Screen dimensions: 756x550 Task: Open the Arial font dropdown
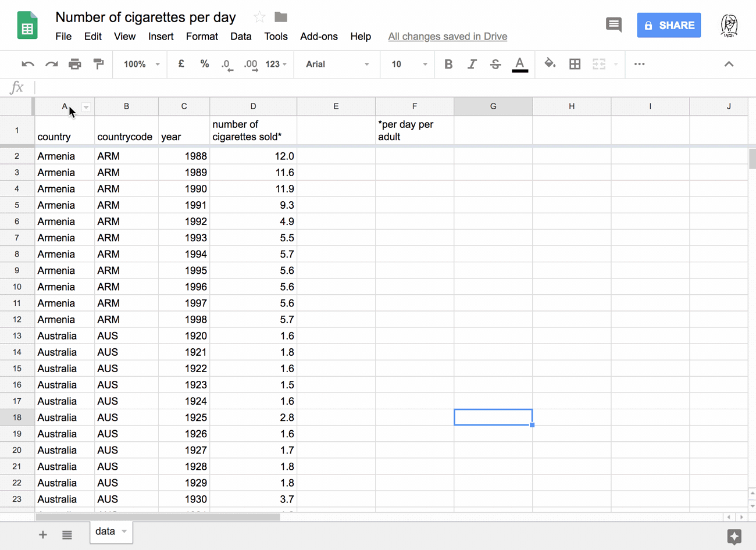(x=337, y=64)
